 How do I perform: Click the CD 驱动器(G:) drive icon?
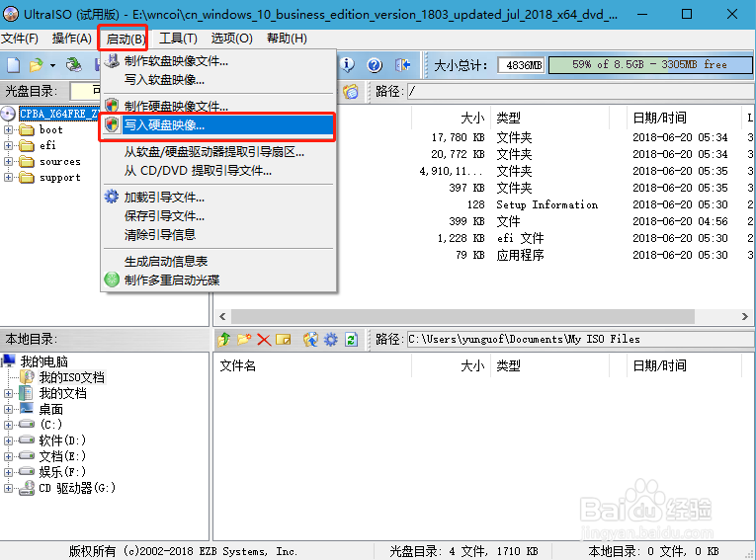coord(27,488)
